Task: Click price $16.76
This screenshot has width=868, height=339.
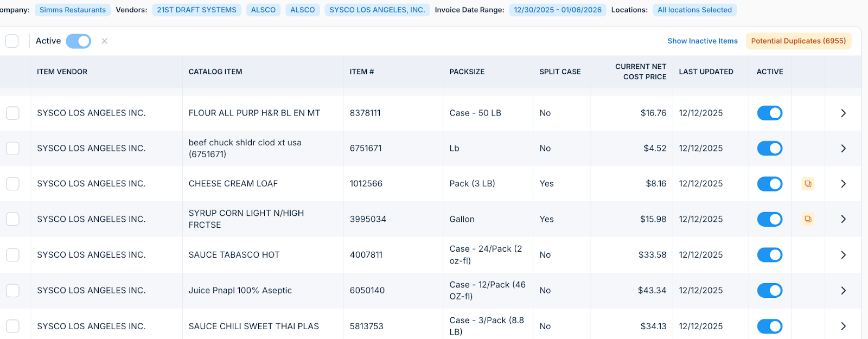Action: coord(653,113)
